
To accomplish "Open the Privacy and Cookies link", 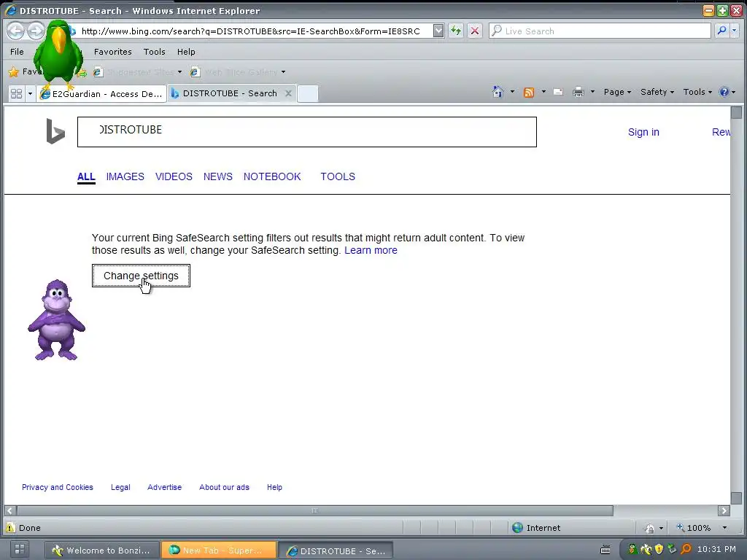I will point(57,487).
